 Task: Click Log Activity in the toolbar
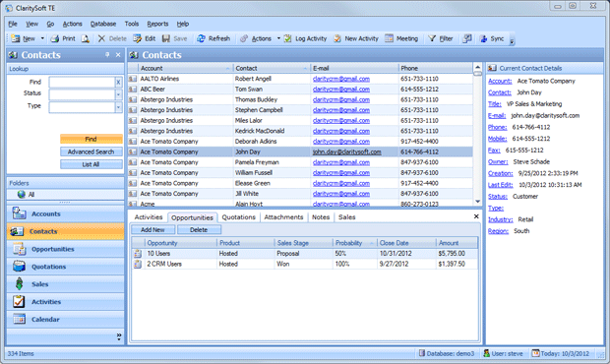pos(305,38)
